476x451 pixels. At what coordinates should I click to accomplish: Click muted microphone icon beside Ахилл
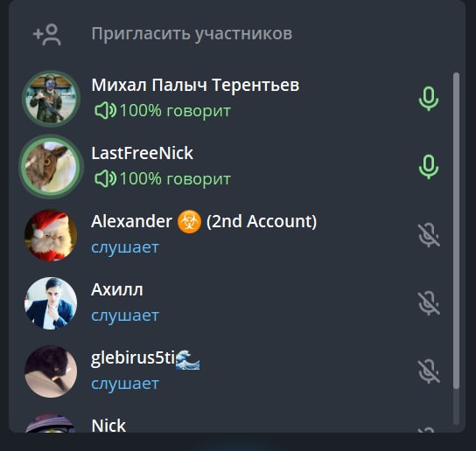(429, 303)
